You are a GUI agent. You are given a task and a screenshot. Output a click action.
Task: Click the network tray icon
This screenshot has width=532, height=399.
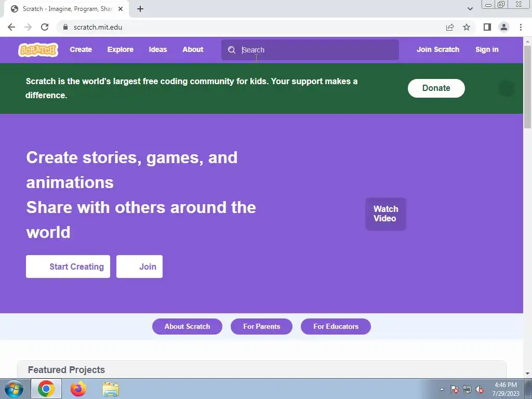coord(467,390)
